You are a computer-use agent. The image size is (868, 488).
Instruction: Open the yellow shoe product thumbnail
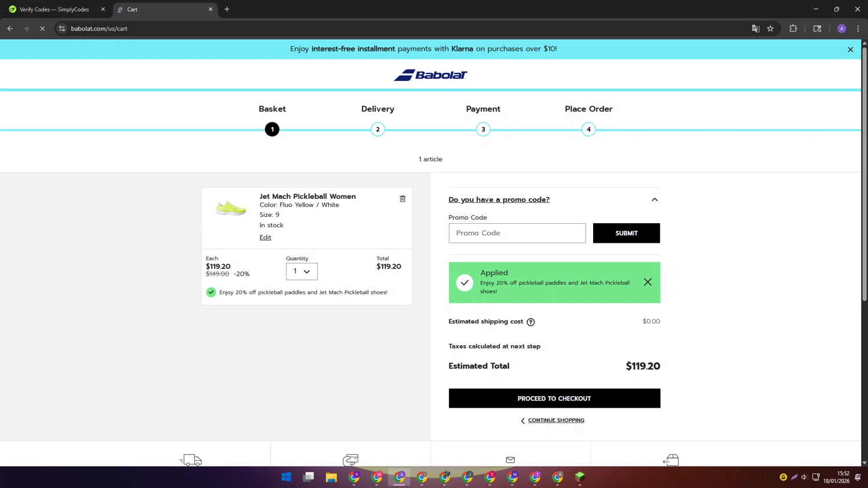[230, 208]
